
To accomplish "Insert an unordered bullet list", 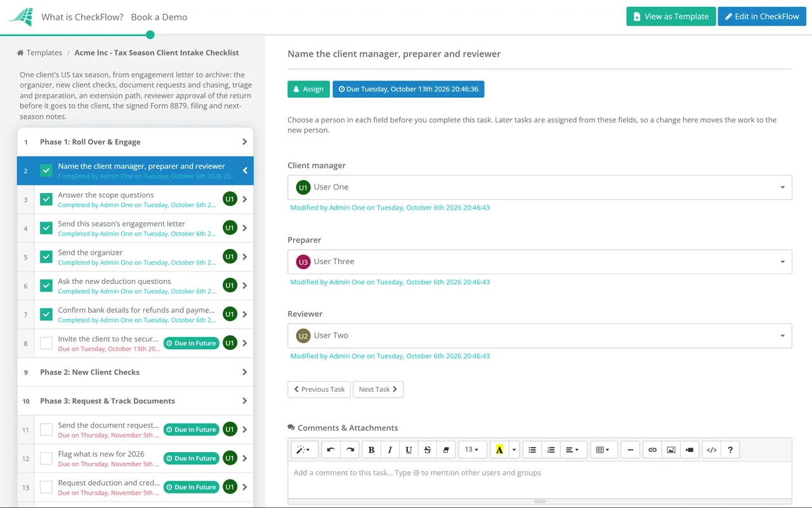I will [x=532, y=450].
